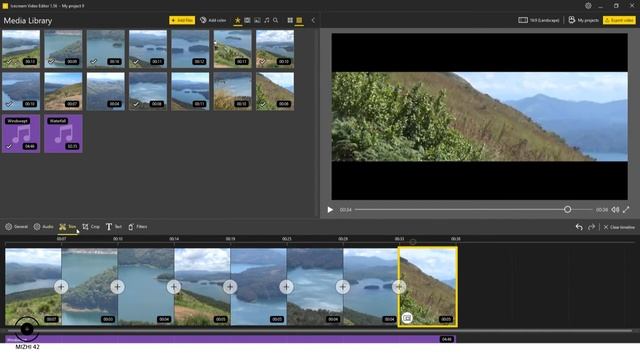Add transition between fifth and sixth clips

[x=287, y=287]
